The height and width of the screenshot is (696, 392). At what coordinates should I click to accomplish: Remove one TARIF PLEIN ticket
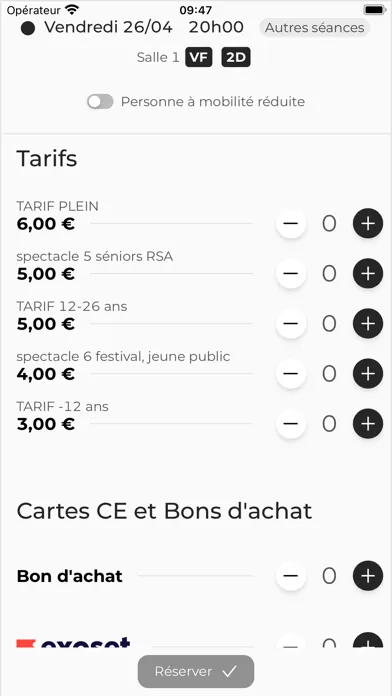tap(291, 223)
